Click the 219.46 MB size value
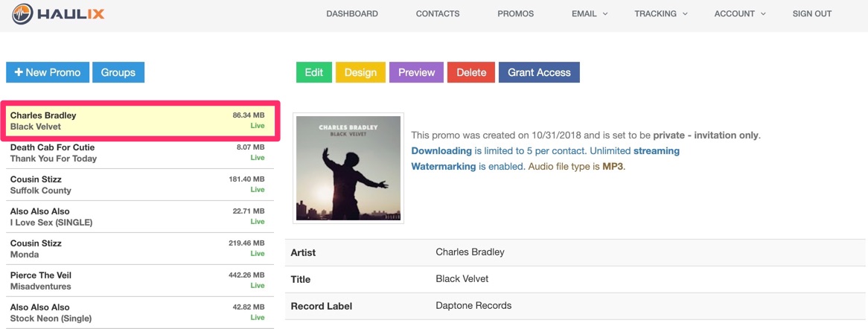This screenshot has height=329, width=868. [x=247, y=243]
